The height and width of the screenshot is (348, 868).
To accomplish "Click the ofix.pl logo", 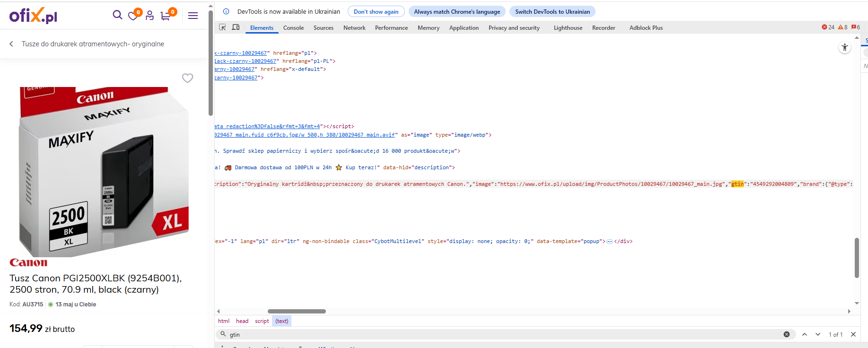I will [33, 16].
